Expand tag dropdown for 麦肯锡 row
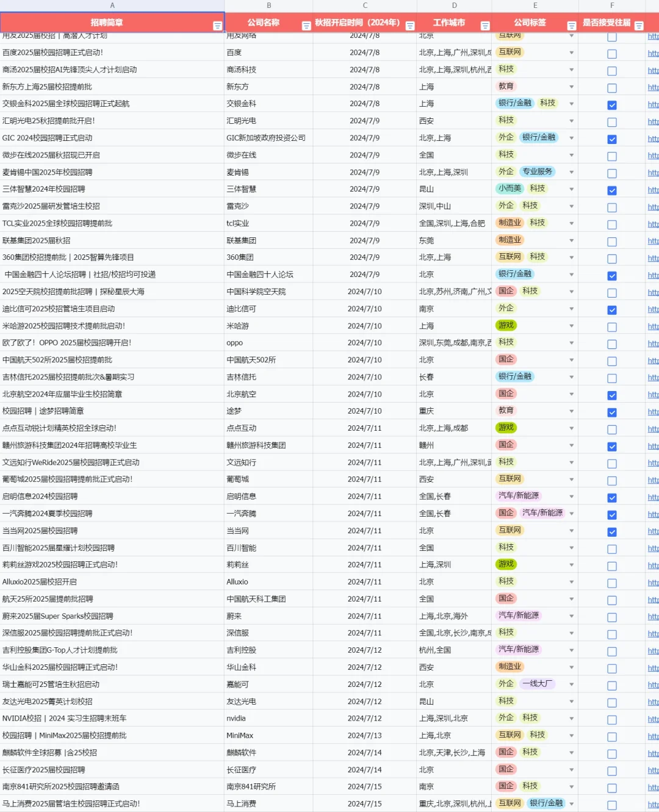659x812 pixels. [x=572, y=172]
